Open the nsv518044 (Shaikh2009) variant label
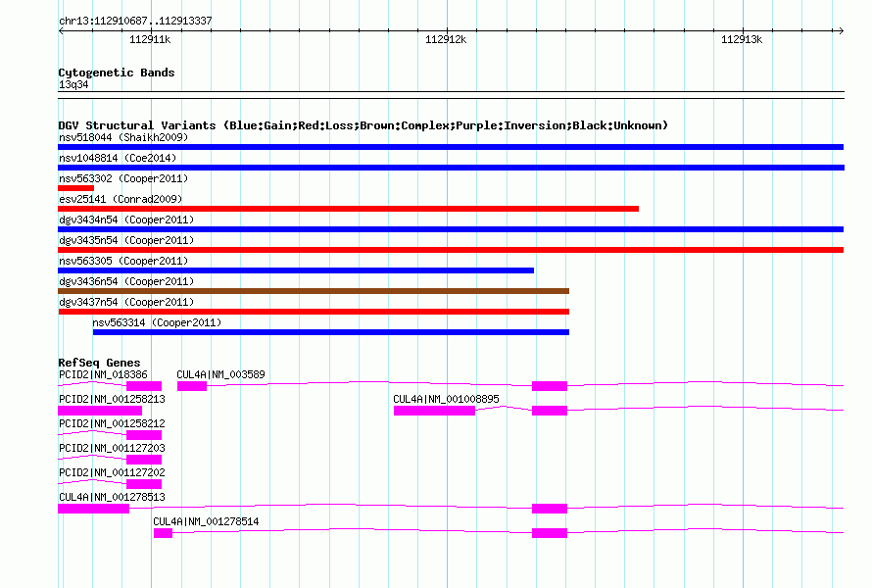Image resolution: width=872 pixels, height=588 pixels. (x=123, y=137)
